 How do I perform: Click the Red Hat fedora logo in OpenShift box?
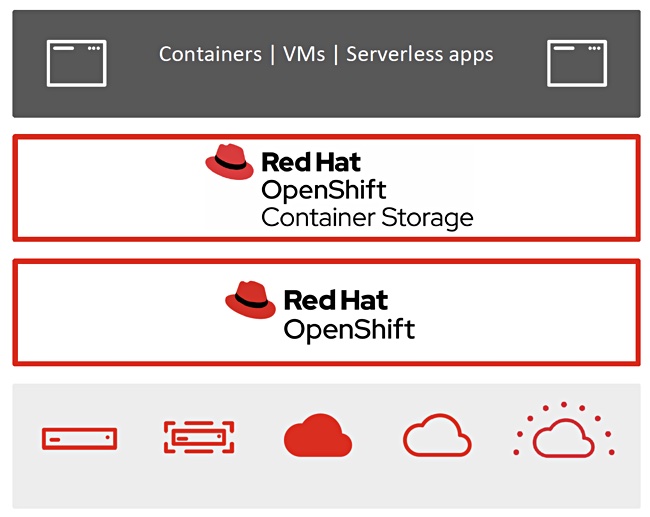click(x=250, y=299)
